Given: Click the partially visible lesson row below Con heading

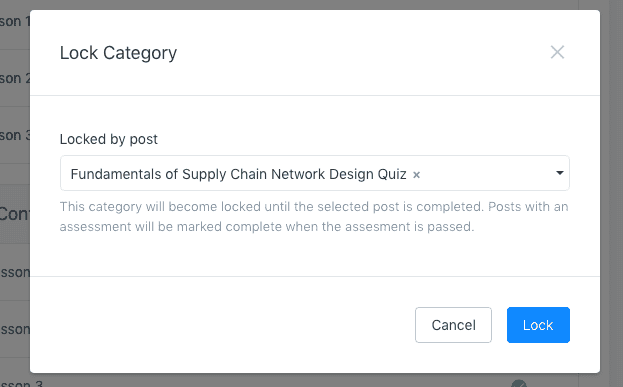Looking at the screenshot, I should 15,272.
